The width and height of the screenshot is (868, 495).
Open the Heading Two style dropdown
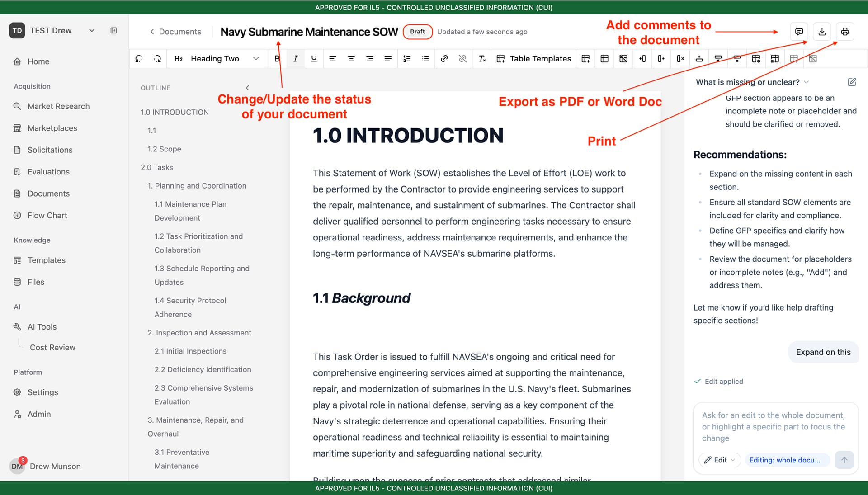pos(217,59)
